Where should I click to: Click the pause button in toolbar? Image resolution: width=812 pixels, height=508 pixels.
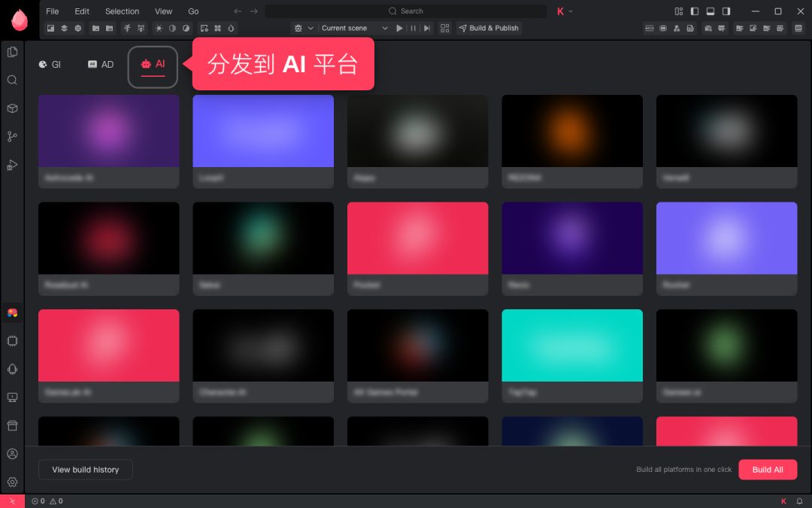(x=414, y=28)
